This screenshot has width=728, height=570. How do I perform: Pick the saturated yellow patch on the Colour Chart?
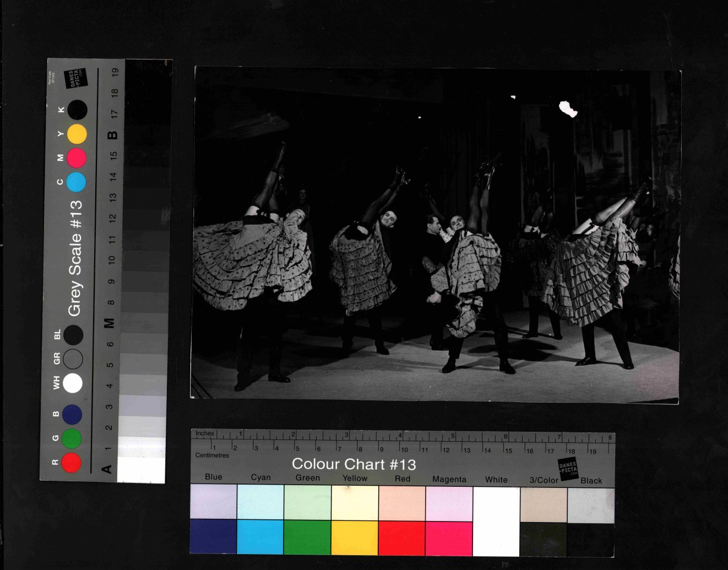point(355,538)
